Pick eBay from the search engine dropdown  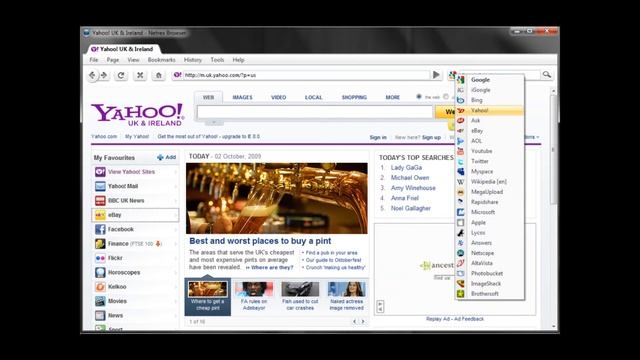[490, 131]
